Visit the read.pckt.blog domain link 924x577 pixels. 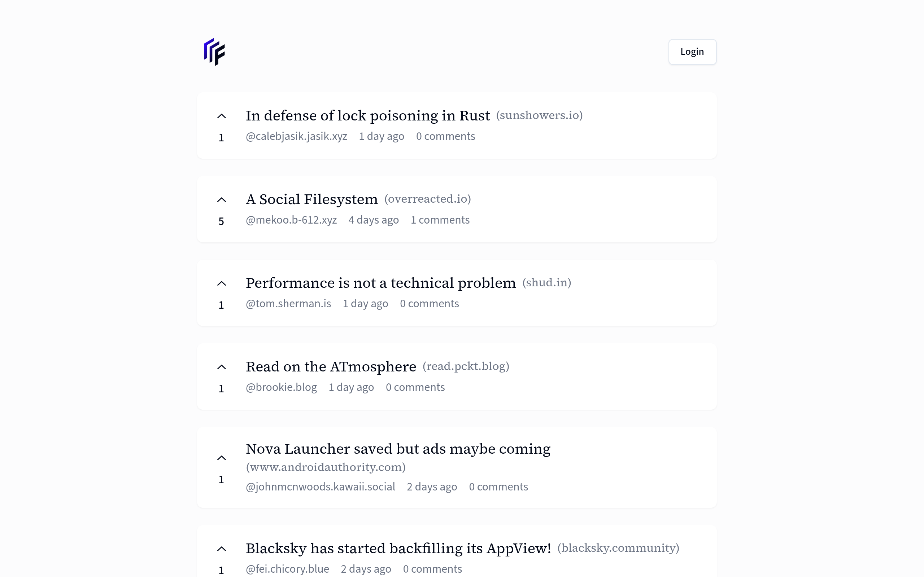pos(466,366)
